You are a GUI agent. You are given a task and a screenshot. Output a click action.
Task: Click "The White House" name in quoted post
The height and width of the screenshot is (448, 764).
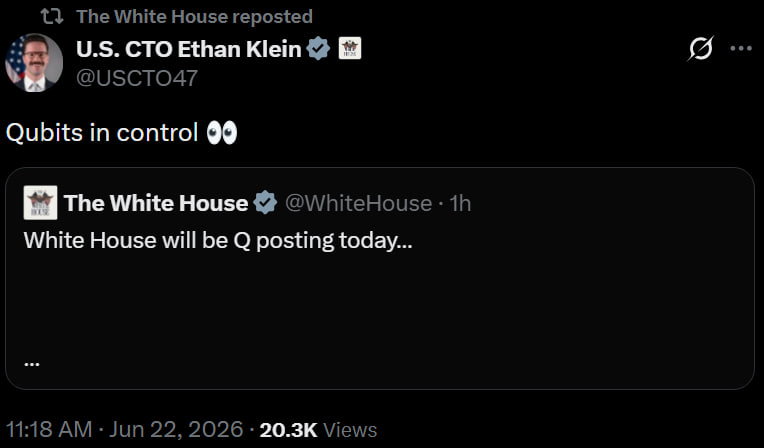point(156,203)
